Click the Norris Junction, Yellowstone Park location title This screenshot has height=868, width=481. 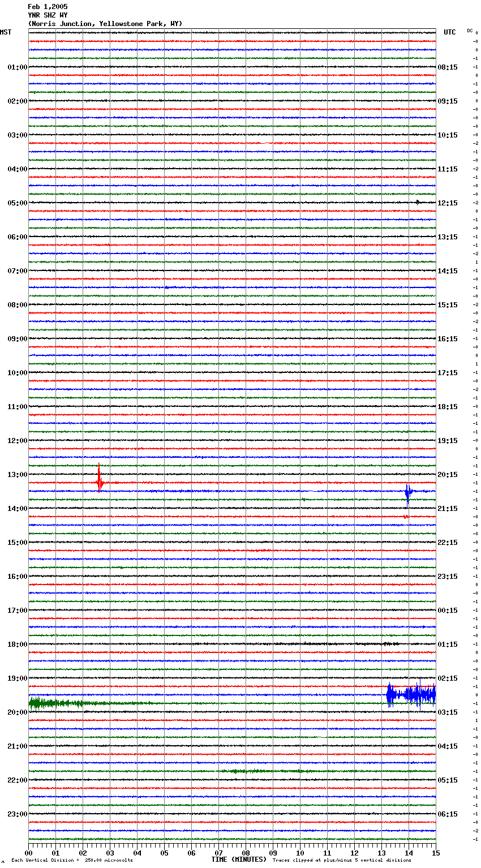point(105,24)
